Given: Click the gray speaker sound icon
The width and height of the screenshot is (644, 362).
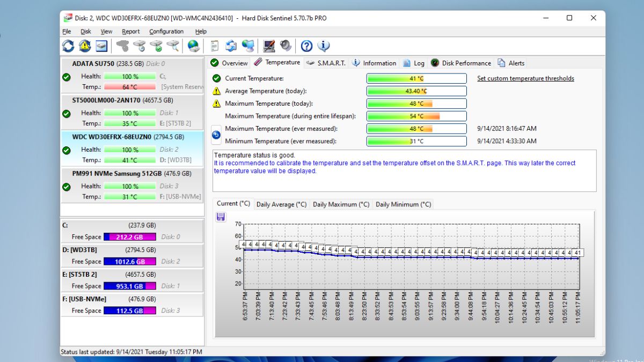Looking at the screenshot, I should [x=286, y=46].
